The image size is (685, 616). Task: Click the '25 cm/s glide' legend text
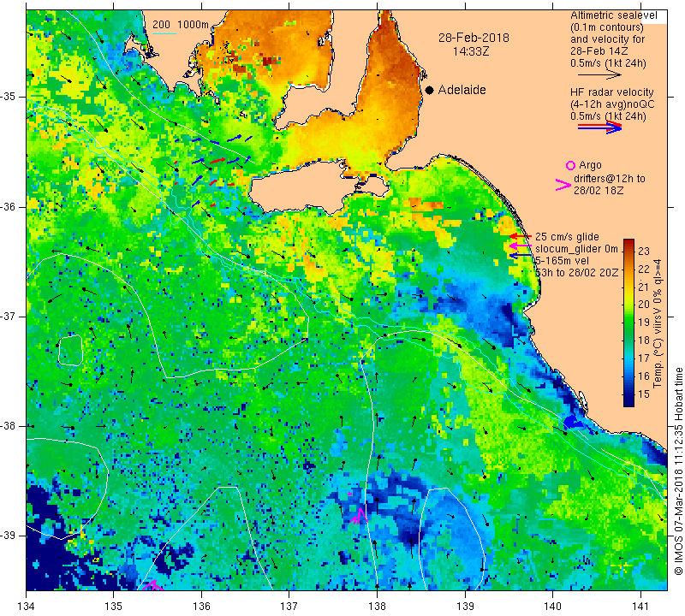pyautogui.click(x=567, y=237)
